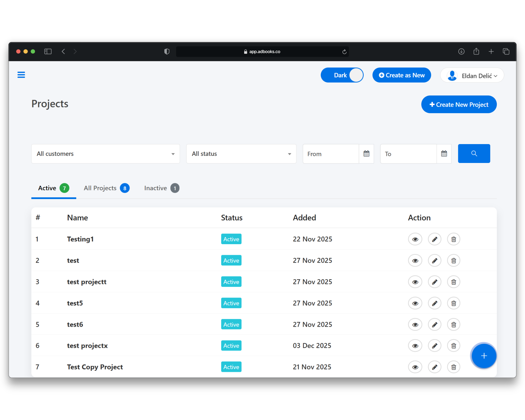Toggle the Dark mode switch
Viewport: 525px width, 420px height.
[x=342, y=75]
